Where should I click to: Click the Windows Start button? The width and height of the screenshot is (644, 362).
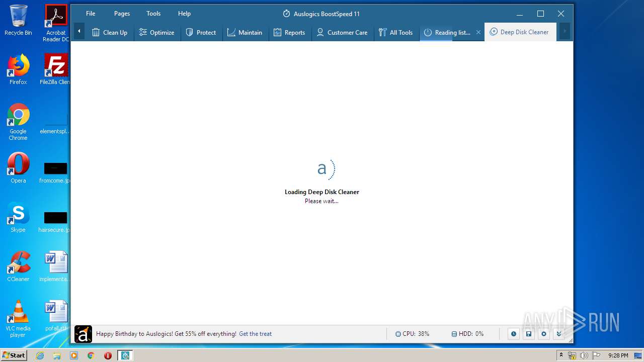click(14, 355)
